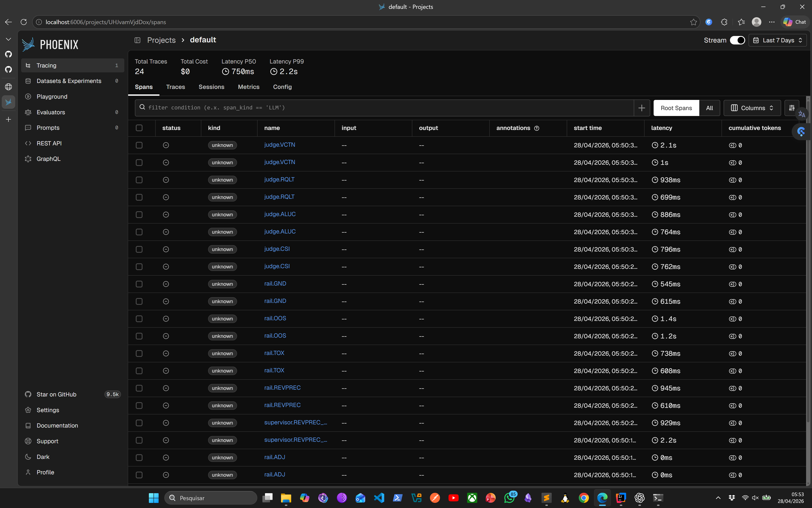Select the 886ms judge.ALUC row checkbox
812x508 pixels.
point(139,215)
